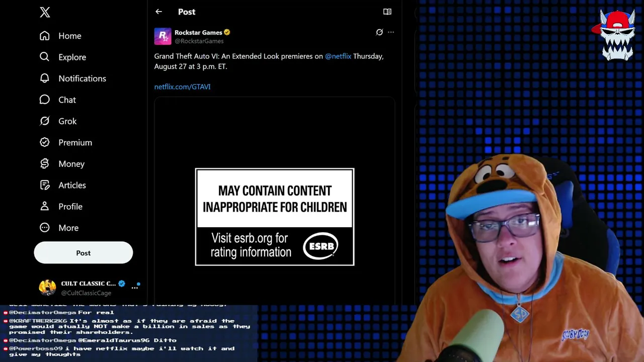Open Articles via its sidebar icon

(45, 185)
